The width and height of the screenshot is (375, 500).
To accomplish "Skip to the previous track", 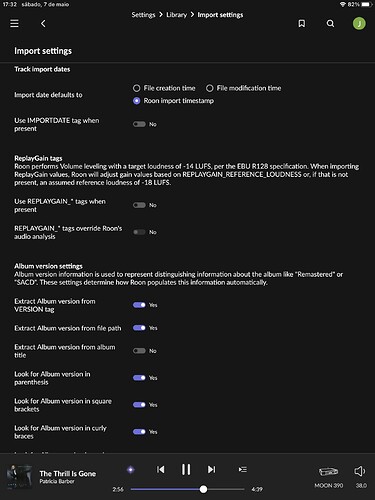I will (161, 469).
